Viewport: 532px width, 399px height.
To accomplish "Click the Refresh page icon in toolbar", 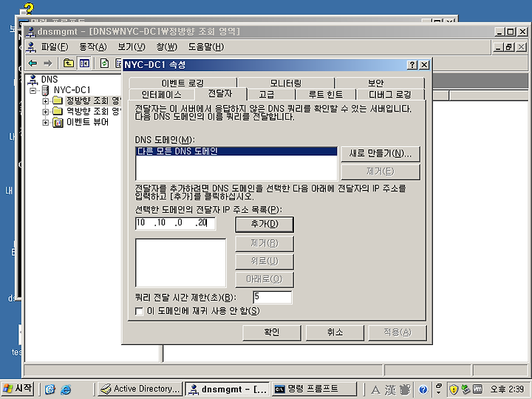I will pos(104,63).
